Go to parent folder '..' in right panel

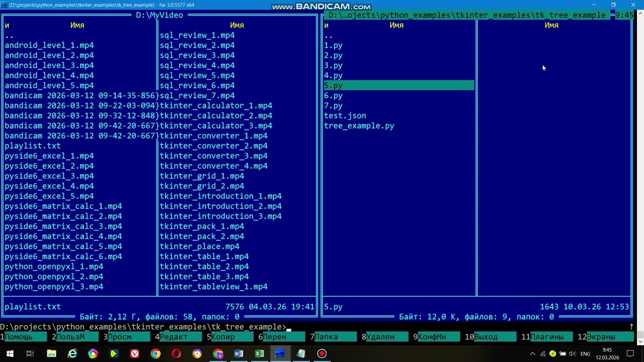click(x=329, y=35)
